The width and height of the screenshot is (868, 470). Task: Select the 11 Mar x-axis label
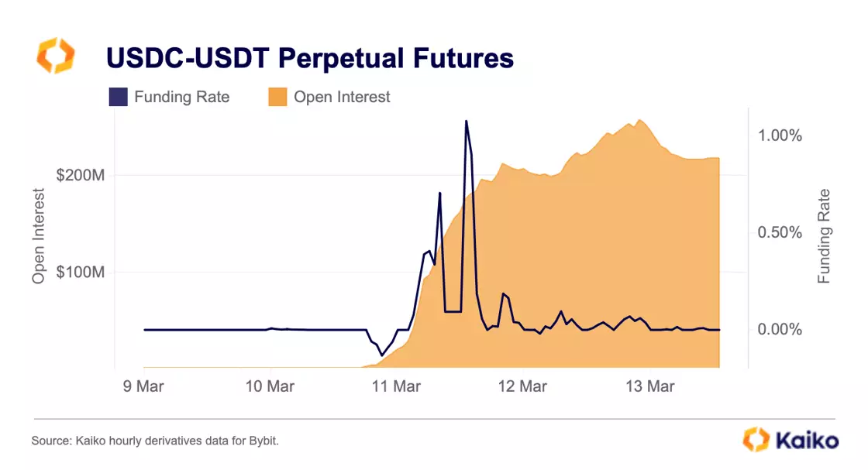pyautogui.click(x=396, y=386)
